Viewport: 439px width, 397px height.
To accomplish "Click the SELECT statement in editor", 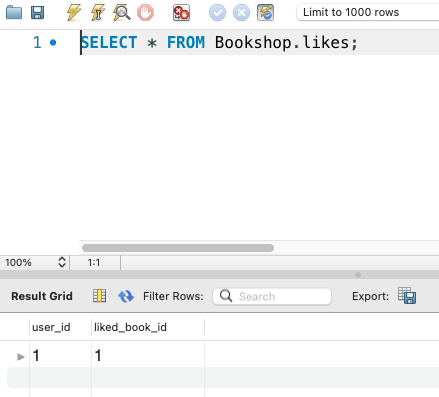I will [x=219, y=42].
